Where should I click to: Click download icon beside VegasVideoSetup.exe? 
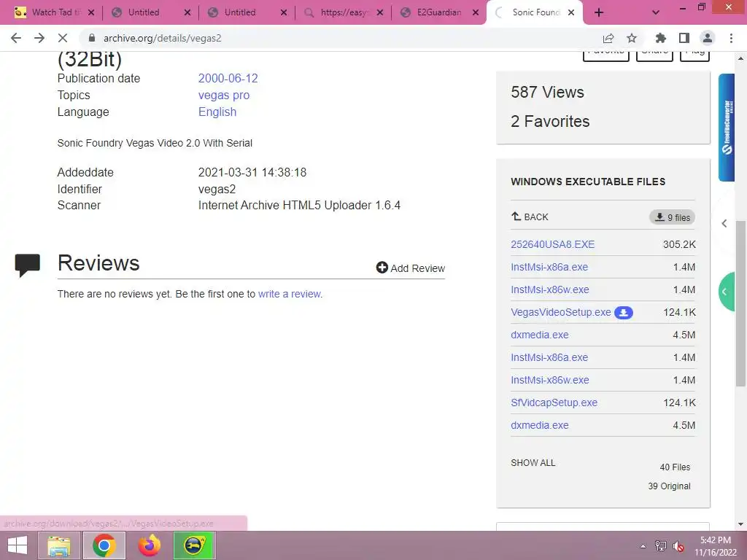click(x=623, y=312)
